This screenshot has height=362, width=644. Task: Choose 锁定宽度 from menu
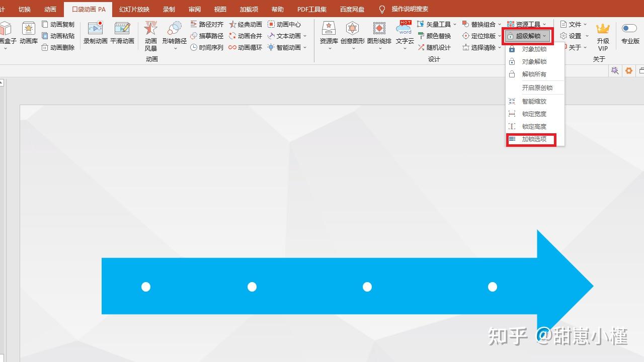(x=535, y=114)
